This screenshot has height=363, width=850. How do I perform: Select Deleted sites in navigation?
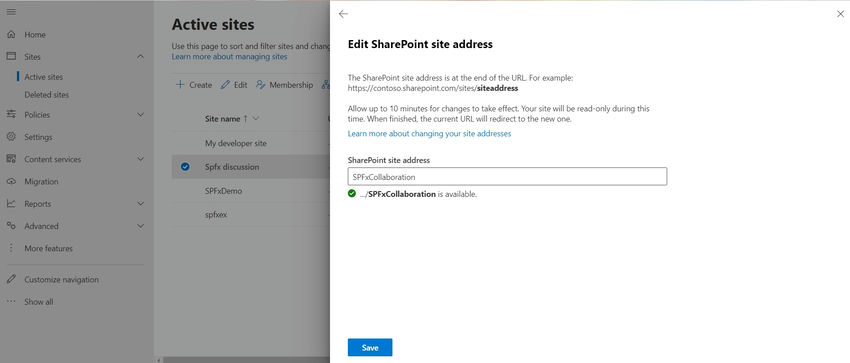tap(47, 95)
